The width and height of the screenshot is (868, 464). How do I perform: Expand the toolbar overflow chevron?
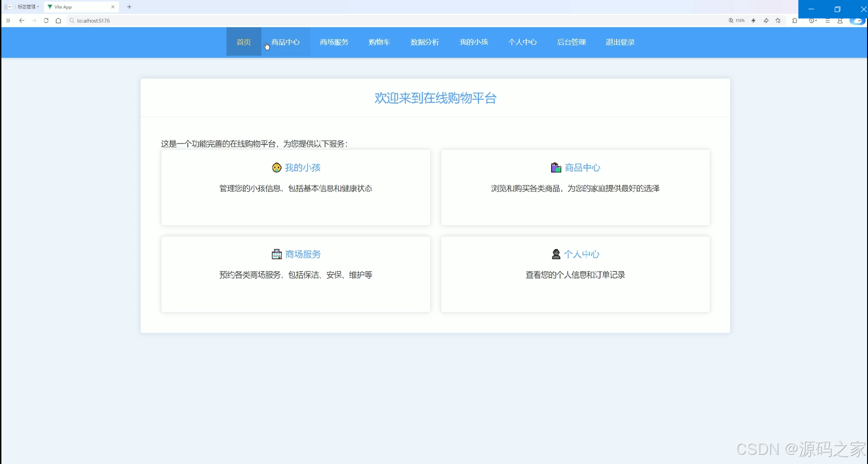7,21
